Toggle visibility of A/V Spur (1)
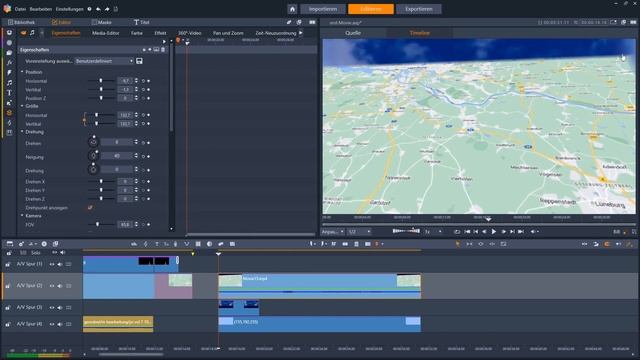The width and height of the screenshot is (640, 360). [52, 264]
